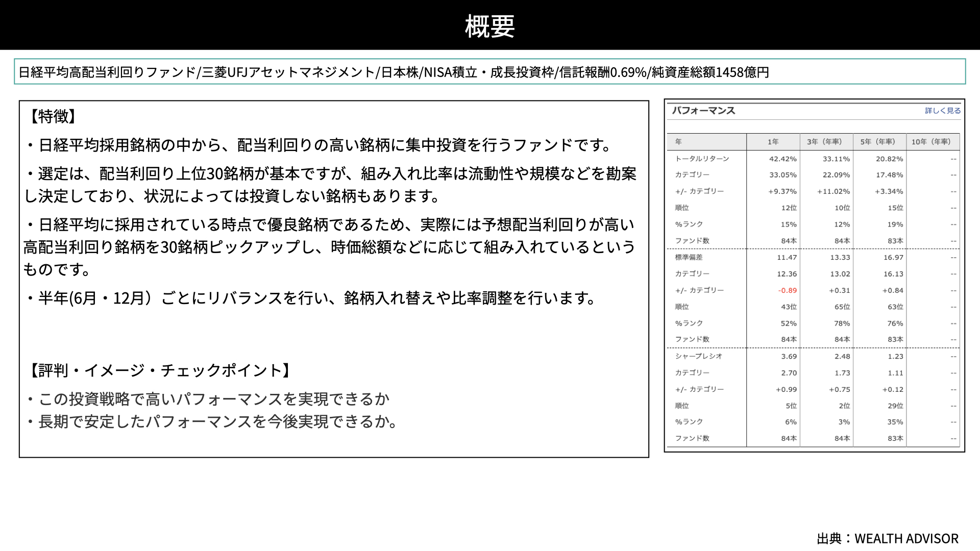Select the +9.37% category difference value
This screenshot has width=980, height=551.
782,191
